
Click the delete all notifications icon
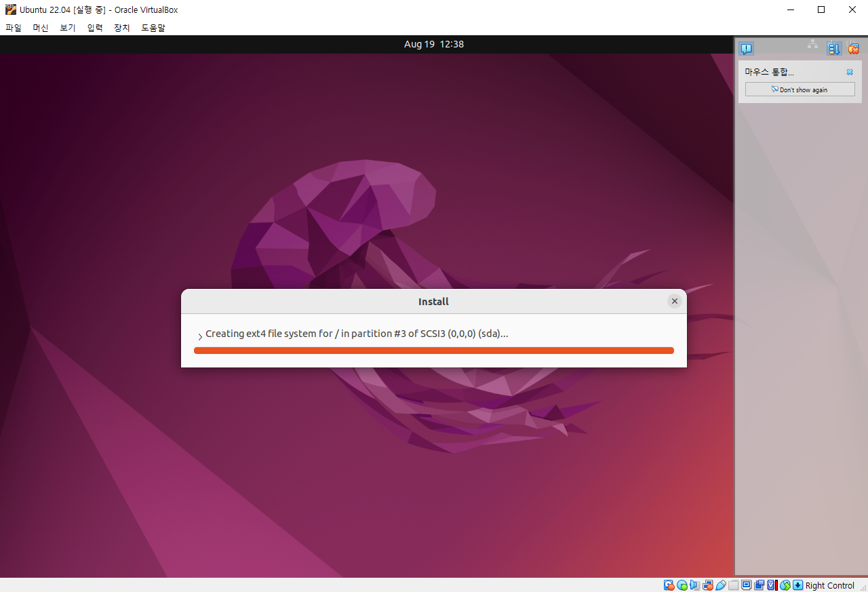[853, 48]
